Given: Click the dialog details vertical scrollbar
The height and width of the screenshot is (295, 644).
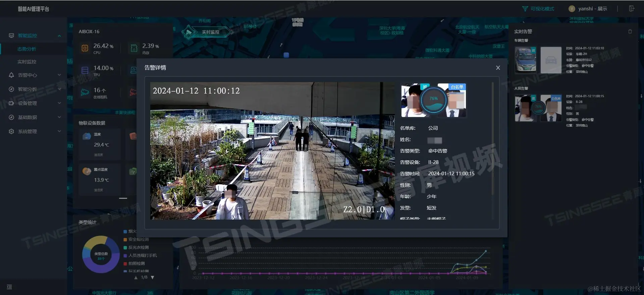Looking at the screenshot, I should tap(492, 139).
